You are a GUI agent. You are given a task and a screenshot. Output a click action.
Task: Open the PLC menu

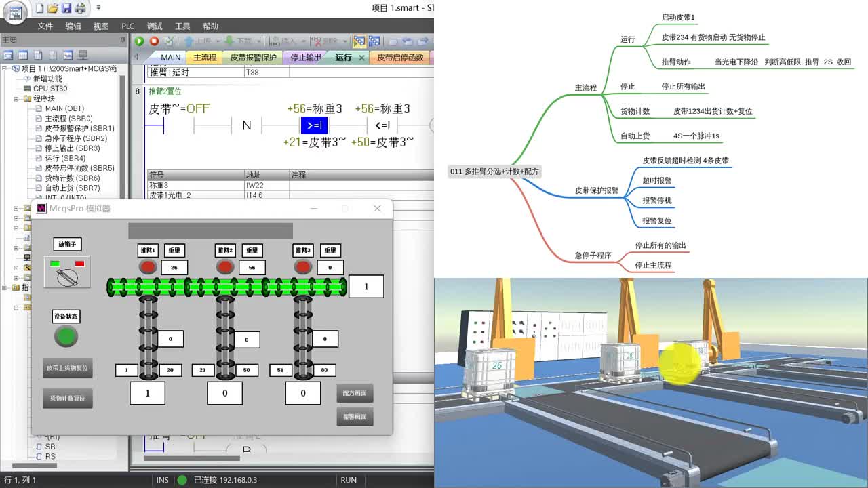click(127, 26)
